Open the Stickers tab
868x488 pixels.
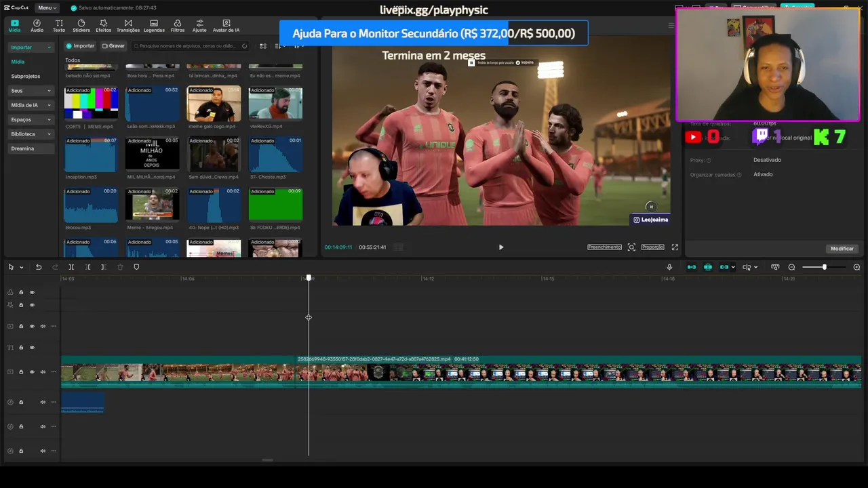tap(81, 26)
